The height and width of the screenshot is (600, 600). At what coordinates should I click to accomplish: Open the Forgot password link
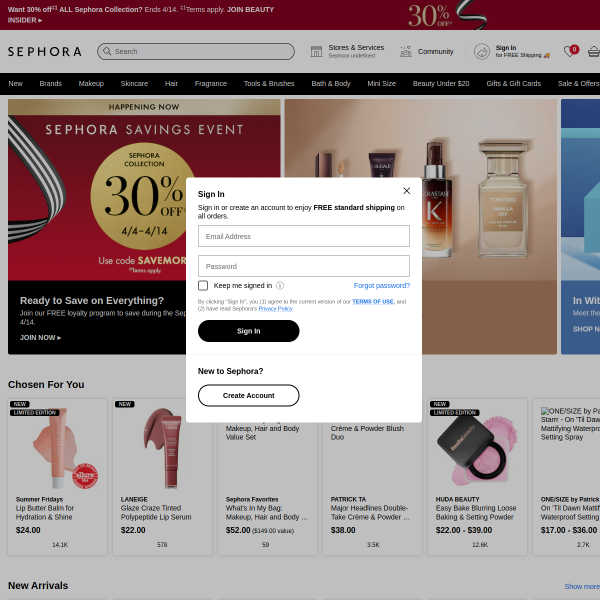(382, 285)
